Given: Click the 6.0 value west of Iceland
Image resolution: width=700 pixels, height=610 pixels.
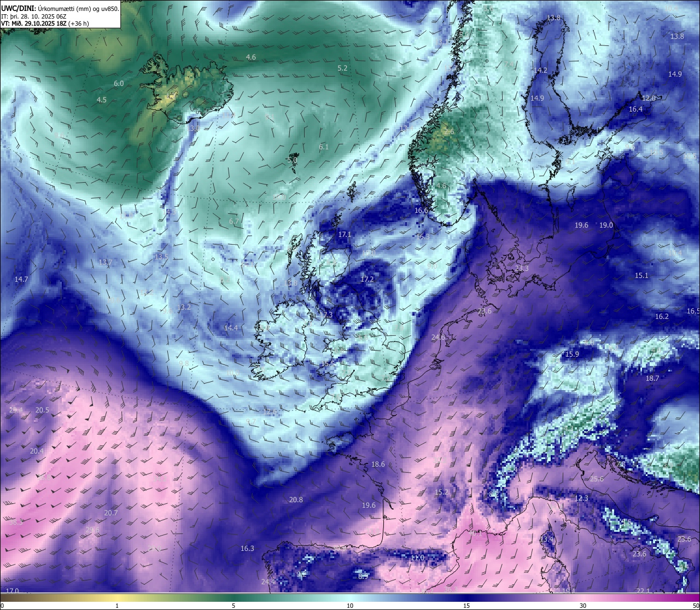Looking at the screenshot, I should 119,84.
